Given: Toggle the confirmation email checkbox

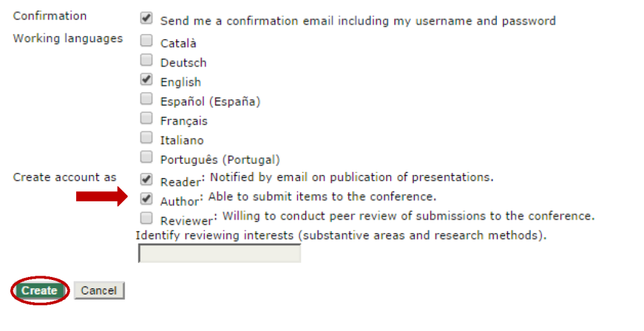Looking at the screenshot, I should coord(147,19).
